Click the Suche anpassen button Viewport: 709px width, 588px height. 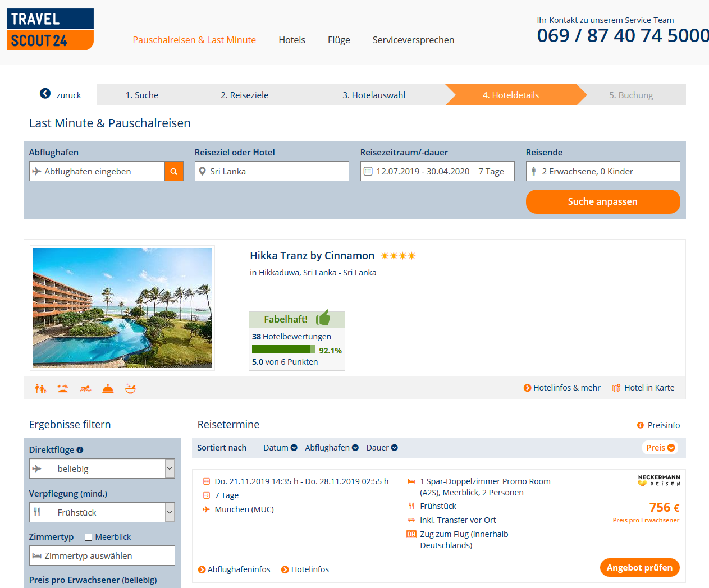click(x=603, y=201)
